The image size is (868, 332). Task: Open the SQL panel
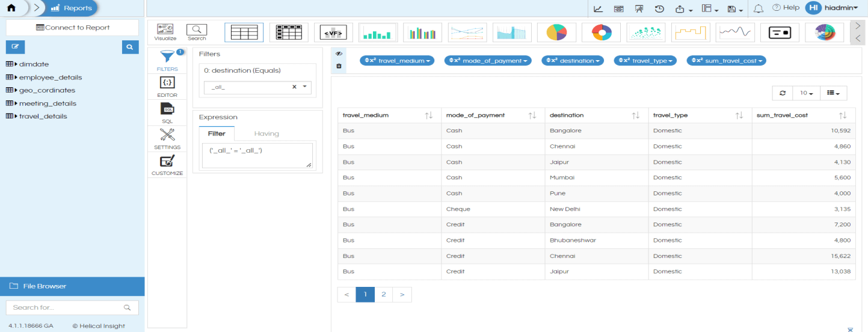(x=167, y=113)
